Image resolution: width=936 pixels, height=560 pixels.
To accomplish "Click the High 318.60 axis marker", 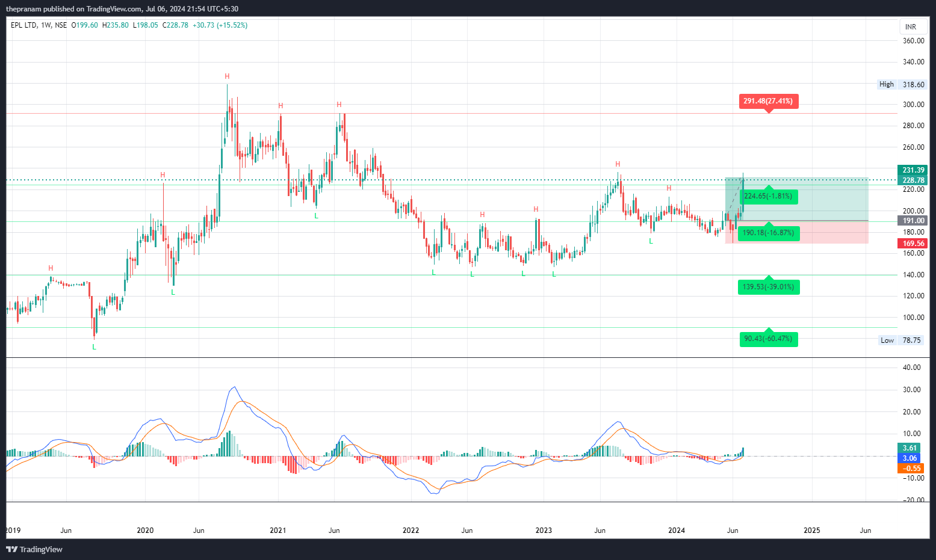I will pyautogui.click(x=902, y=84).
